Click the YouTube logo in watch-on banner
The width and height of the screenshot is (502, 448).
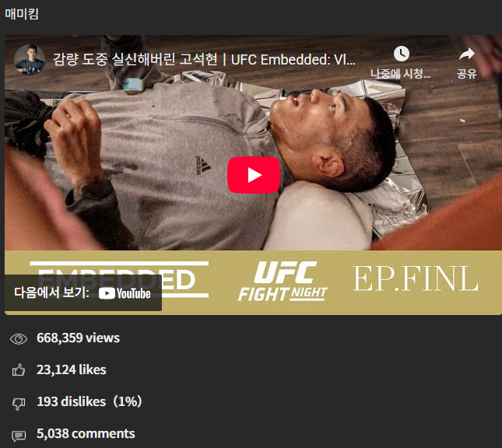coord(125,293)
